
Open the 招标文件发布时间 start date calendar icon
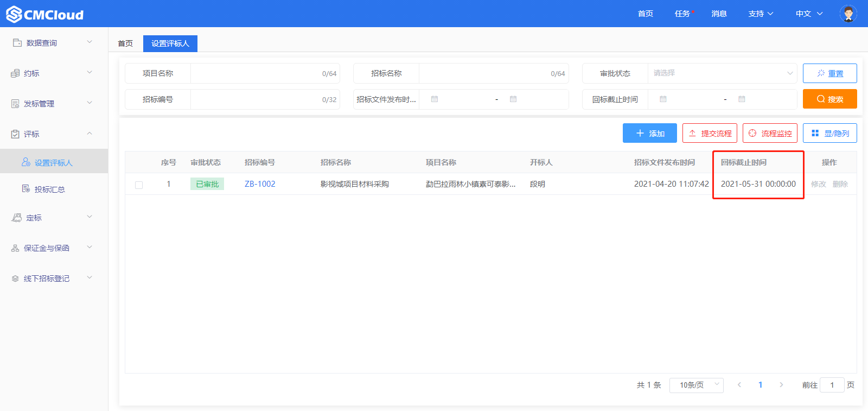435,99
